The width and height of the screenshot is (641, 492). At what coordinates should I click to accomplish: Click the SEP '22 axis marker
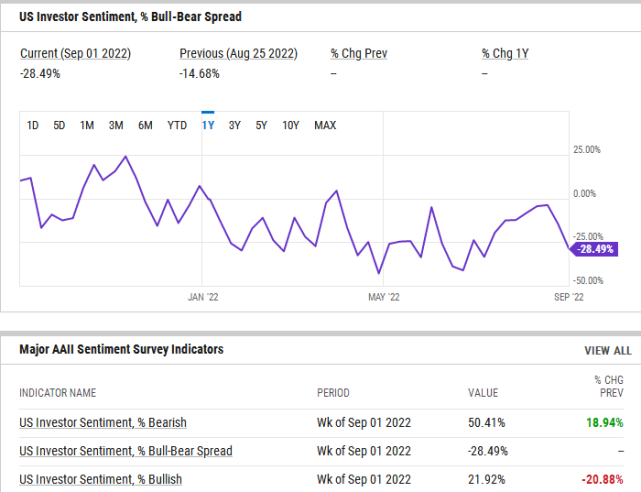click(567, 297)
